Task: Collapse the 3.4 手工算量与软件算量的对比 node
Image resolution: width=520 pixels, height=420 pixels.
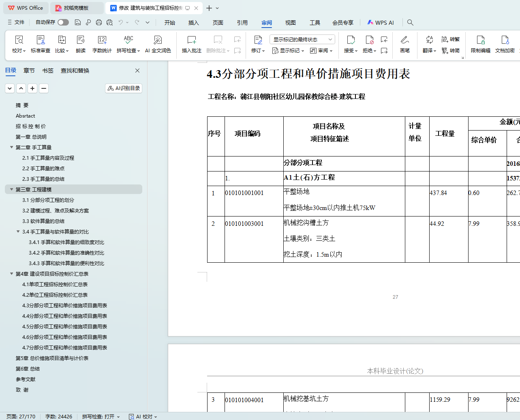Action: coord(18,231)
